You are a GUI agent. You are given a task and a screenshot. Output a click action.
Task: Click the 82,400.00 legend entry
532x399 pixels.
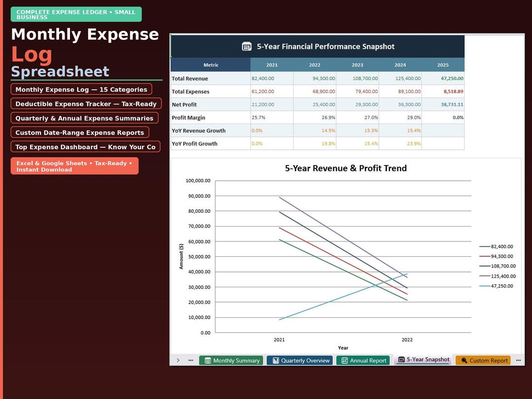pos(497,247)
